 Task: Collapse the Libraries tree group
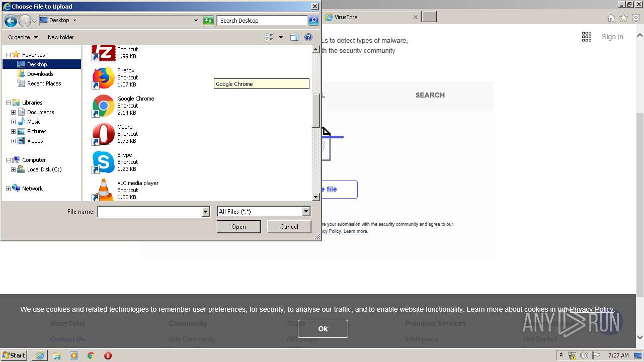click(x=8, y=103)
